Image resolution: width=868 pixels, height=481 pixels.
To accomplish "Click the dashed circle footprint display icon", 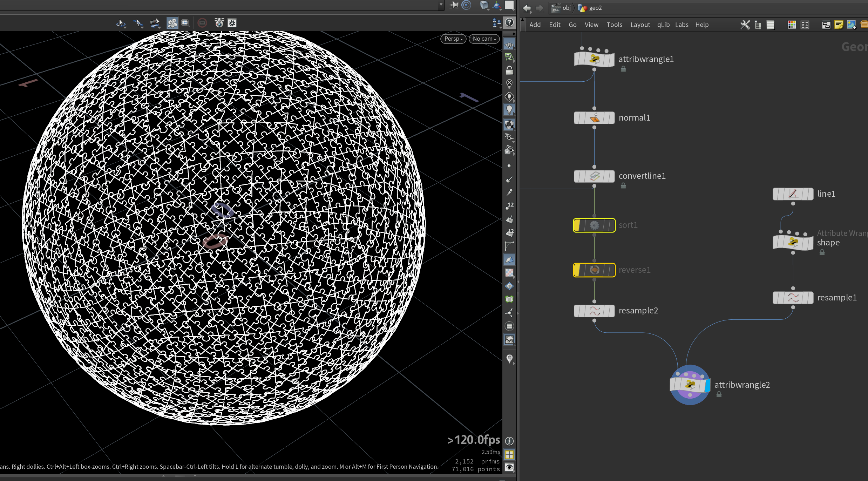I will (509, 326).
